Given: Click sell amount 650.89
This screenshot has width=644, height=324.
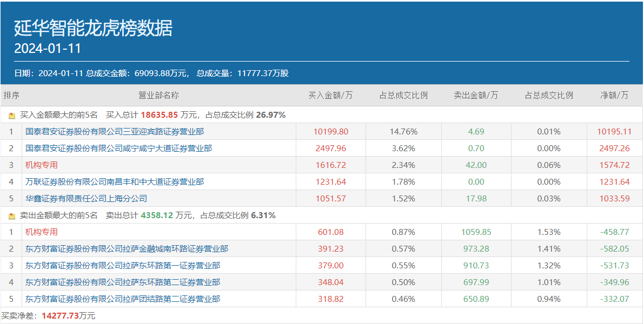Looking at the screenshot, I should (x=476, y=299).
